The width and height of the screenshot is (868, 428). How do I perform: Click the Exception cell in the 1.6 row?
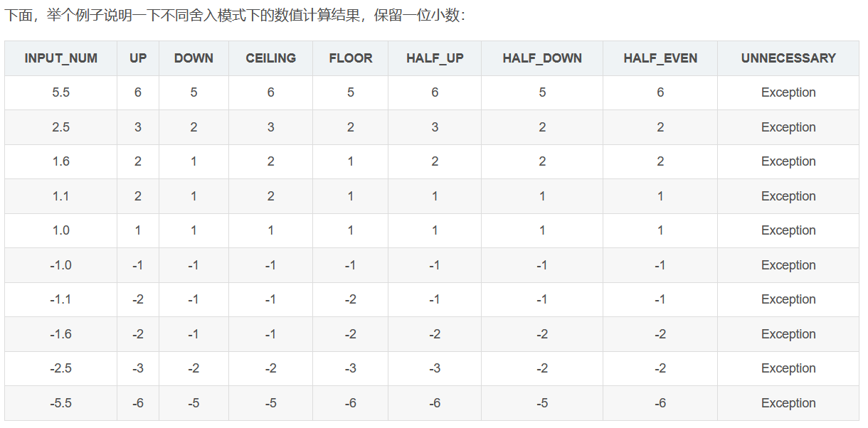788,161
